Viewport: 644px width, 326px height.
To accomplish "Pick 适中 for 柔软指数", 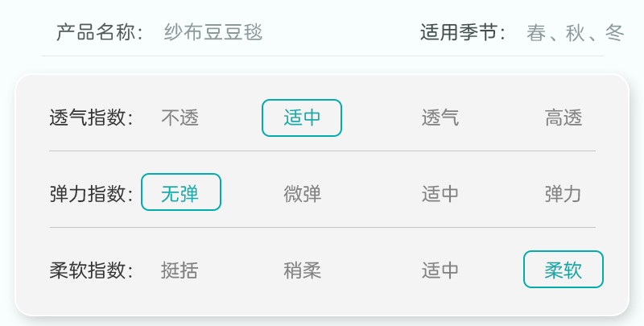I will [440, 270].
